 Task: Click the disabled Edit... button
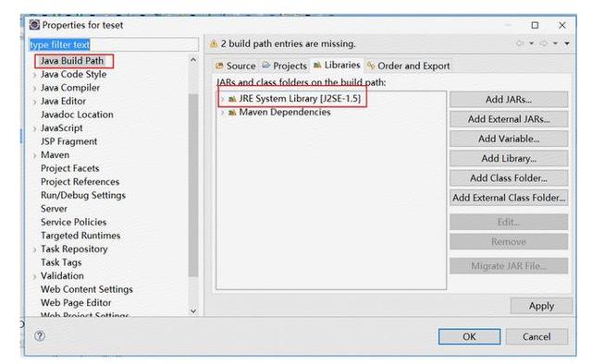[x=509, y=222]
